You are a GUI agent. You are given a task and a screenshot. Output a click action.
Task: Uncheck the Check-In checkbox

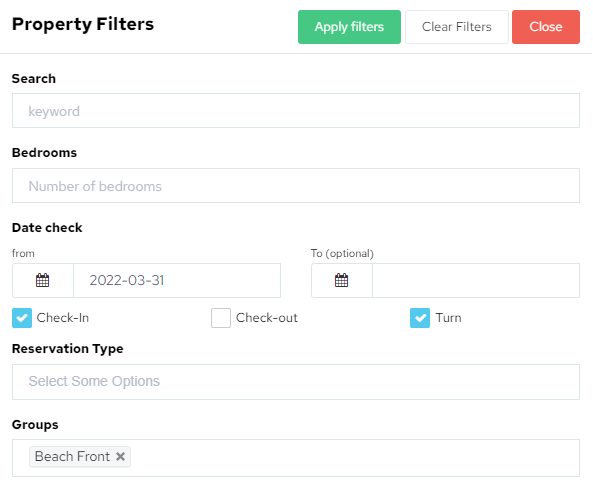[x=22, y=318]
